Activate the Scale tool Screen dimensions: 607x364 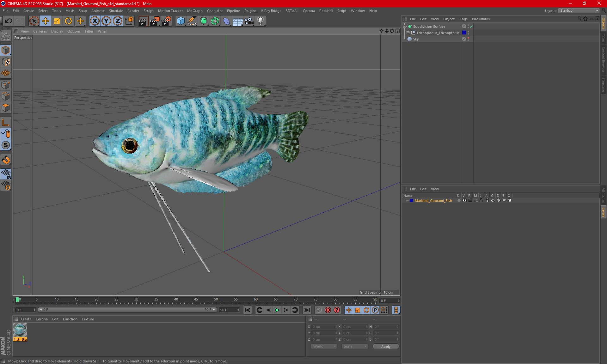(57, 21)
